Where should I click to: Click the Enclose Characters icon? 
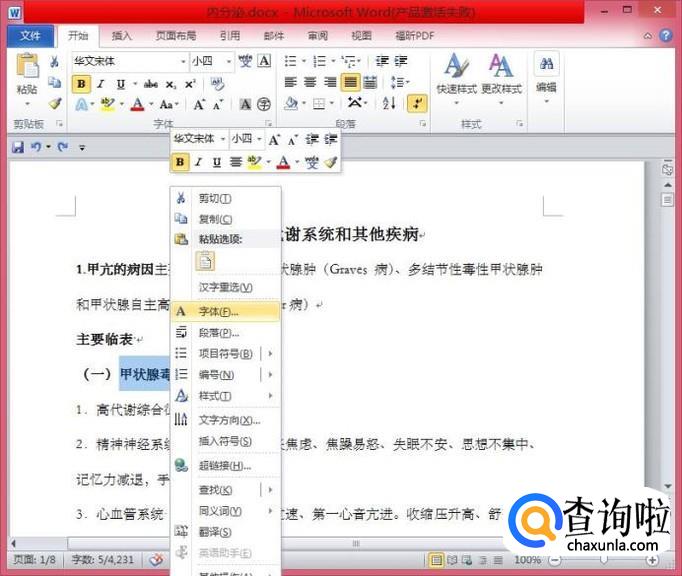coord(264,104)
